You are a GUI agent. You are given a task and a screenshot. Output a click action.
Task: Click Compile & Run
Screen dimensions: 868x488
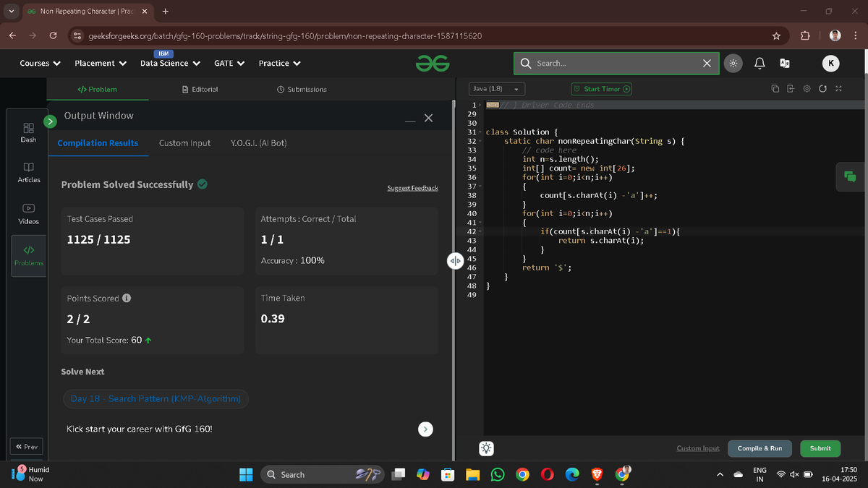tap(759, 448)
